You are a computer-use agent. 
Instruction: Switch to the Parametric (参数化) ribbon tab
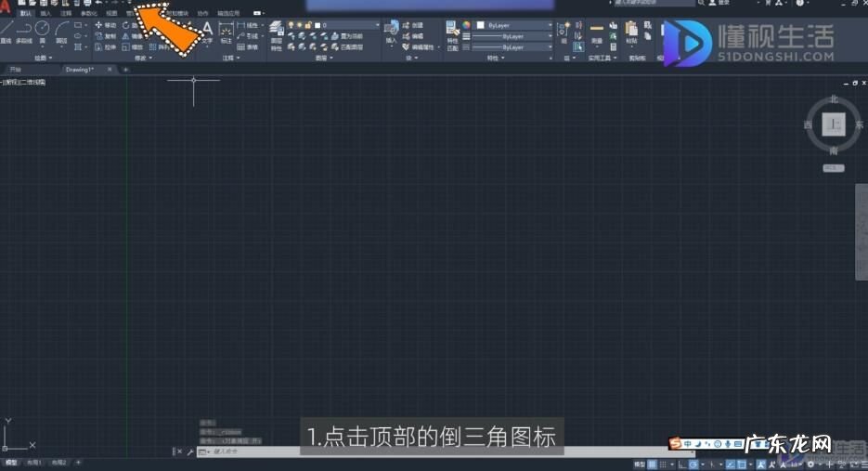(x=88, y=13)
